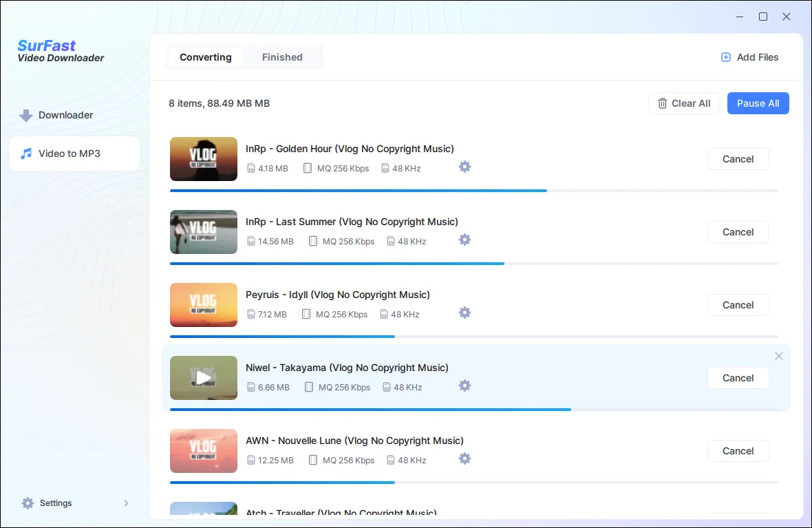This screenshot has width=812, height=528.
Task: Click the Peyruis Idyll video thumbnail
Action: 203,305
